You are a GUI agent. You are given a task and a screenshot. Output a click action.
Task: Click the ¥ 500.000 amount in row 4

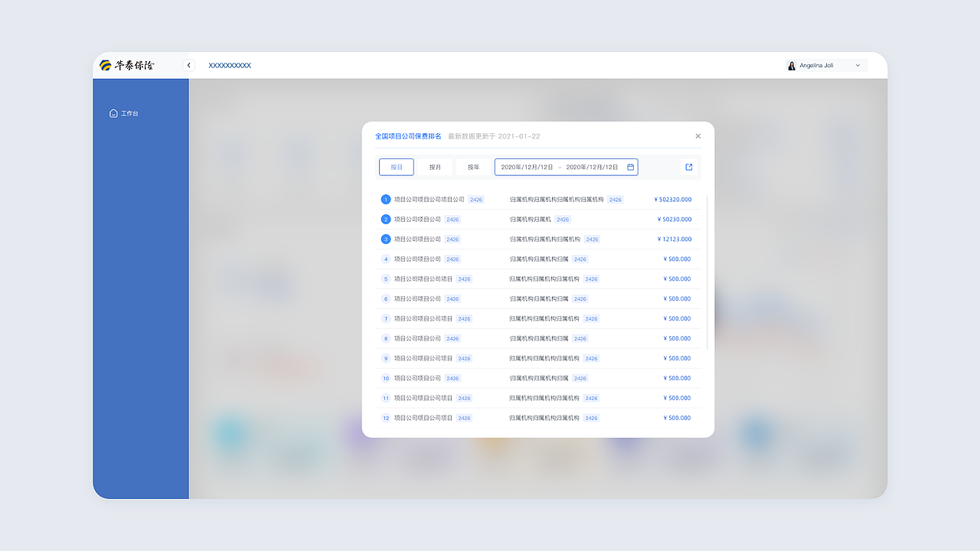(677, 259)
